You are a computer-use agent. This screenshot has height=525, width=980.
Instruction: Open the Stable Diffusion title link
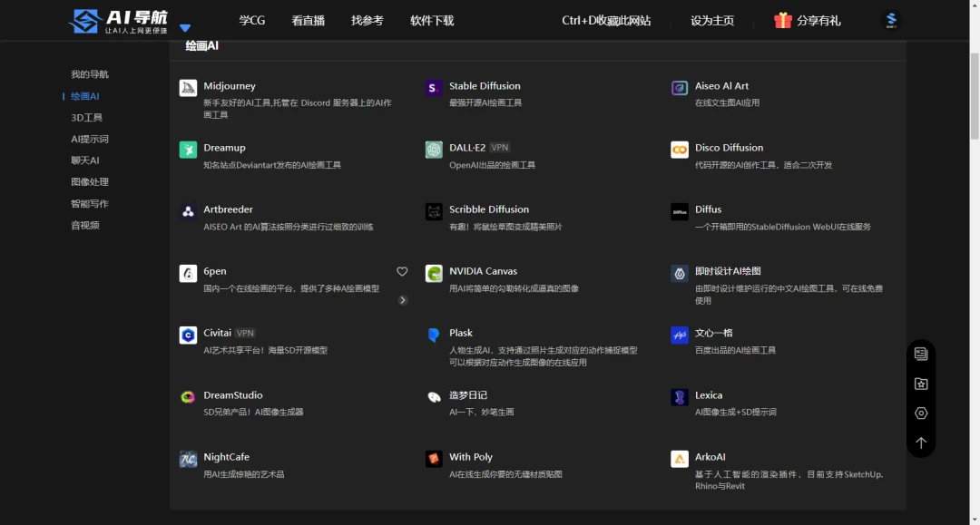pos(485,86)
